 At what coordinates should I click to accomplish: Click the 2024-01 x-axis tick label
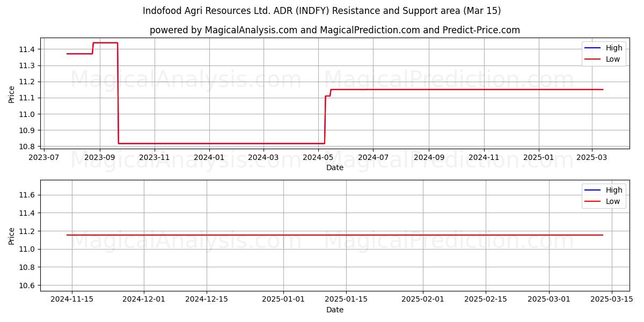tap(209, 158)
